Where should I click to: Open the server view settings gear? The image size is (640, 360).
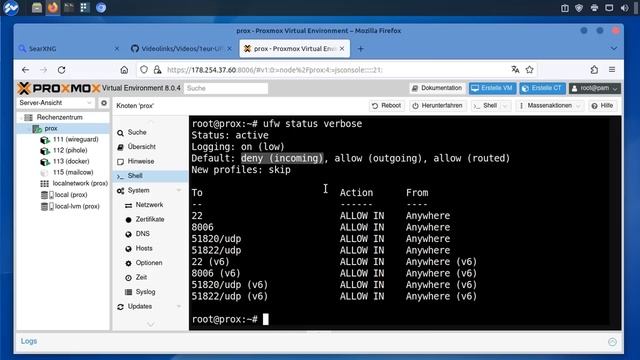click(x=104, y=103)
